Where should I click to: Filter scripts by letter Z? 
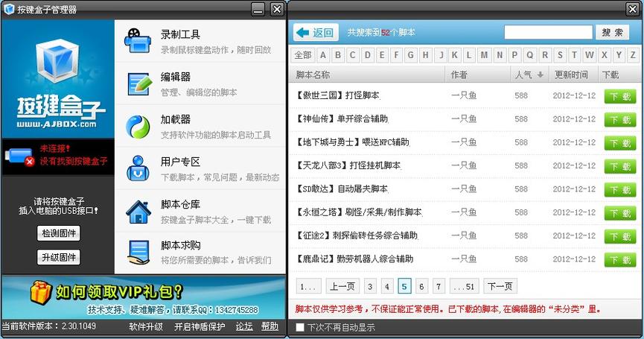pos(633,55)
